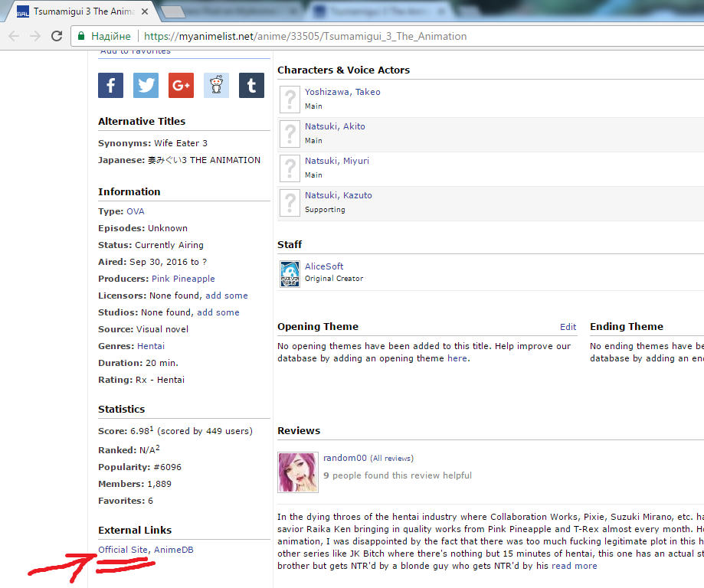This screenshot has height=588, width=704.
Task: Share page via Facebook icon
Action: tap(110, 85)
